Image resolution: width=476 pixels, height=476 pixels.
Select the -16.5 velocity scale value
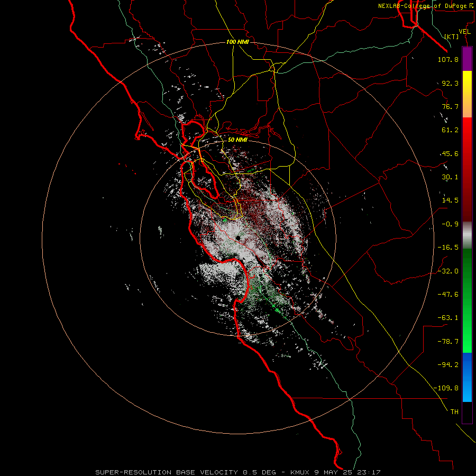[x=448, y=248]
